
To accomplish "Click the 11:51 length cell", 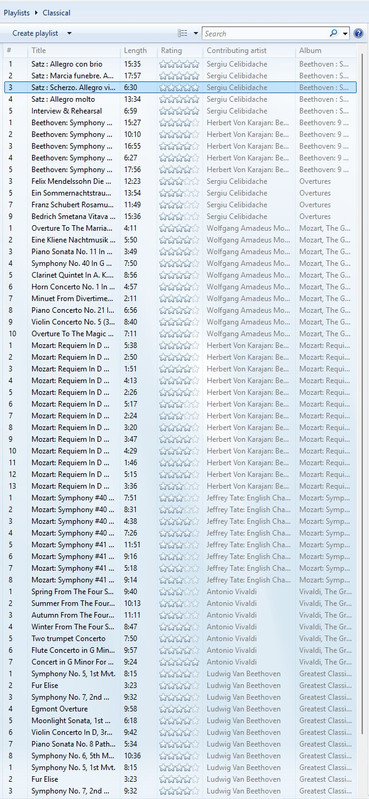I will tap(133, 545).
